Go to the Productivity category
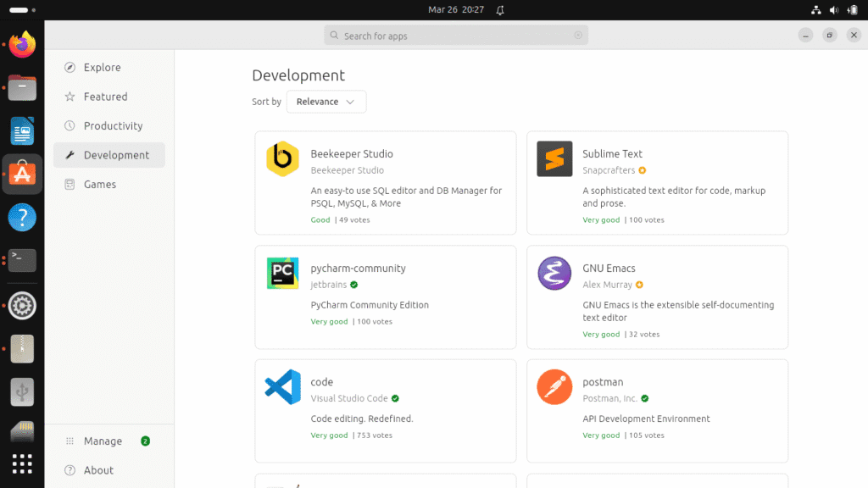 (x=109, y=125)
